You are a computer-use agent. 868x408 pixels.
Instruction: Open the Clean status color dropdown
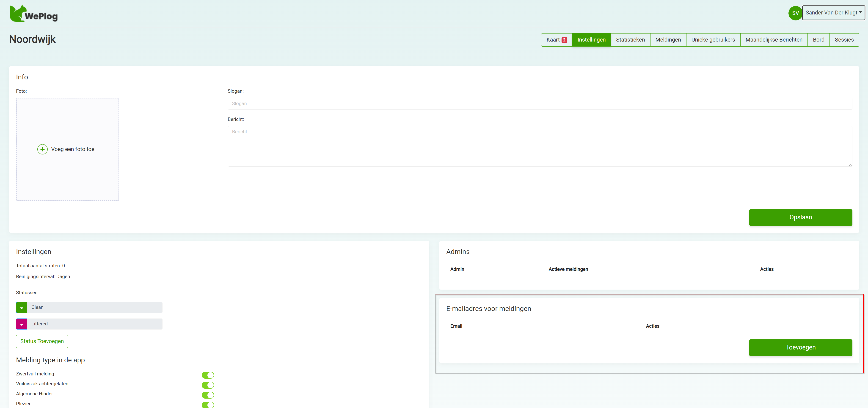(x=22, y=307)
